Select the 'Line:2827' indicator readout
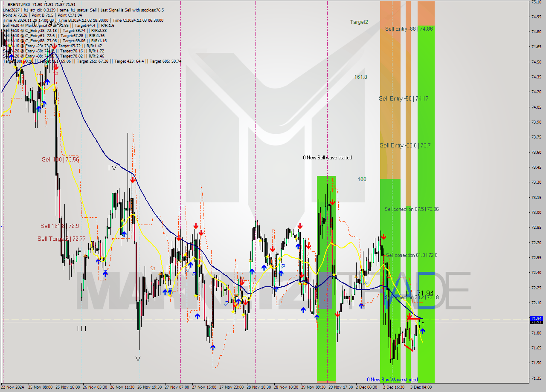The height and width of the screenshot is (392, 546). 11,10
